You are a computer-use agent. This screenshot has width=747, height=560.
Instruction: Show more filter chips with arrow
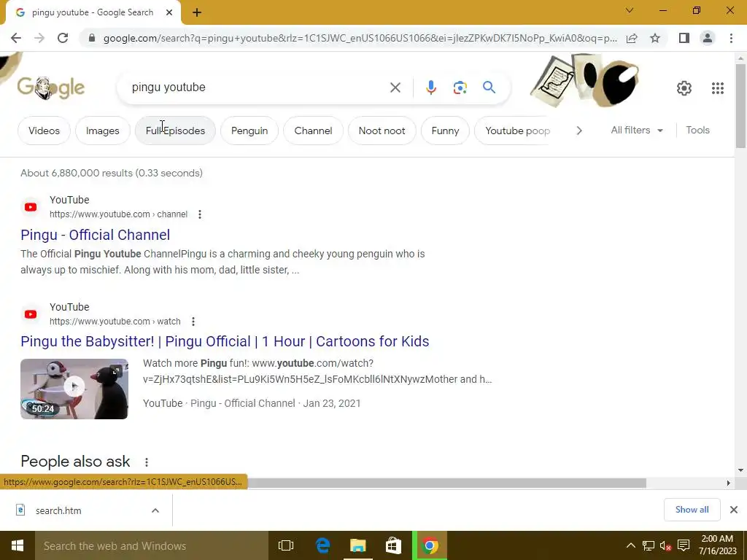tap(578, 131)
